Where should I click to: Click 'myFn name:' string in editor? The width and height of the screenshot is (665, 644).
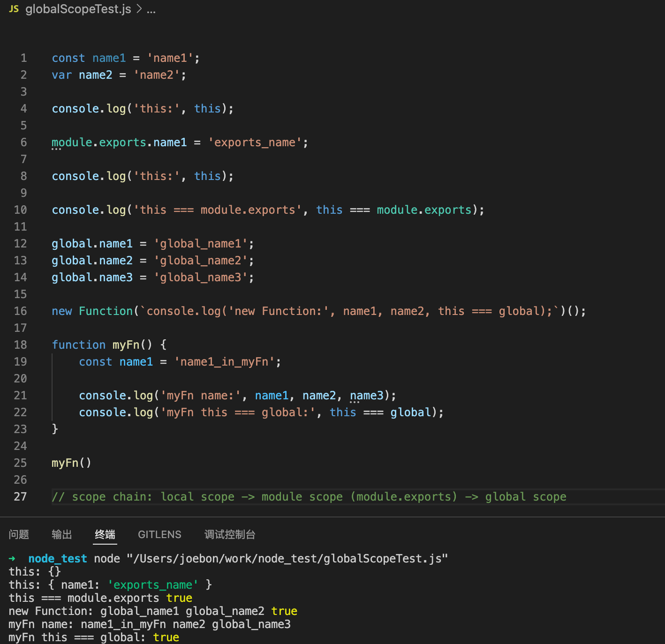coord(201,396)
